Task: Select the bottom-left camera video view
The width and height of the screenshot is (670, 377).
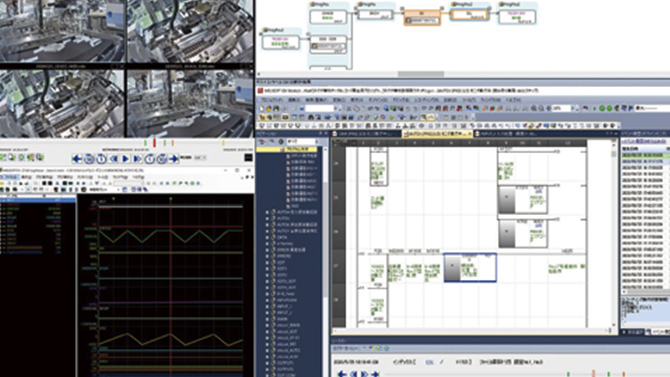Action: coord(62,103)
